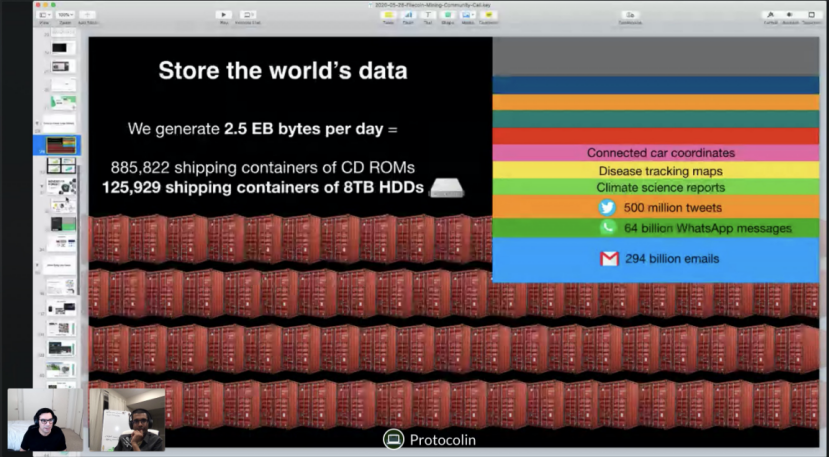Open the Zoom percentage dropdown
This screenshot has height=457, width=829.
66,15
